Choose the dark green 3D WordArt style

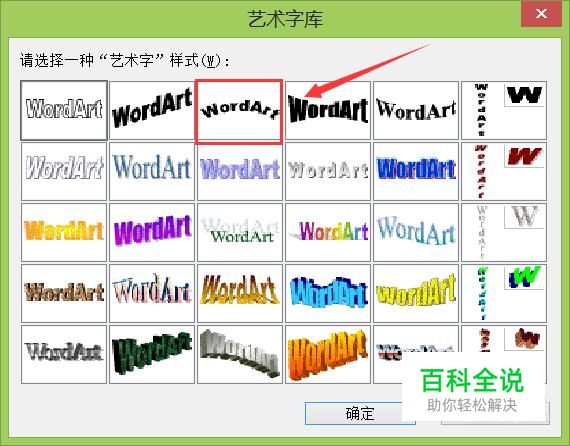152,355
